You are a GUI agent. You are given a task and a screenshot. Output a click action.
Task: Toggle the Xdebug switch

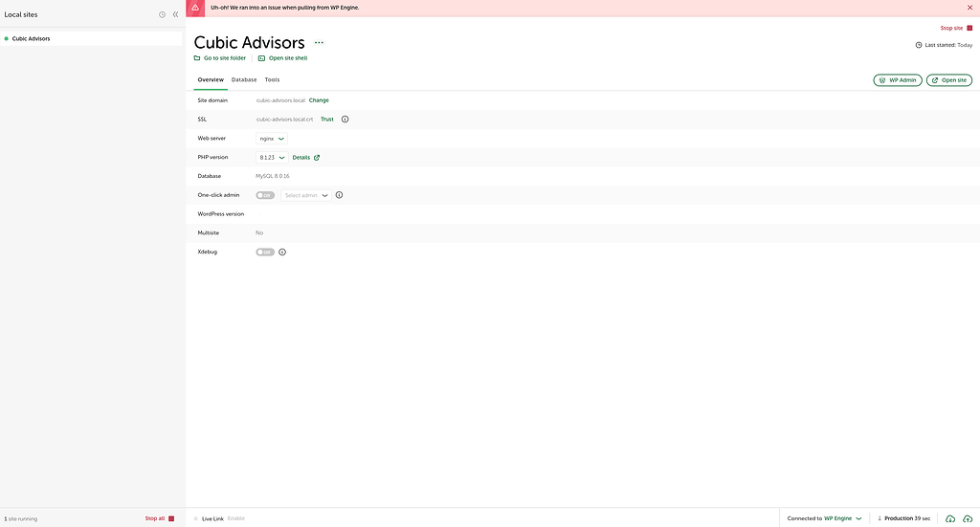pos(265,253)
